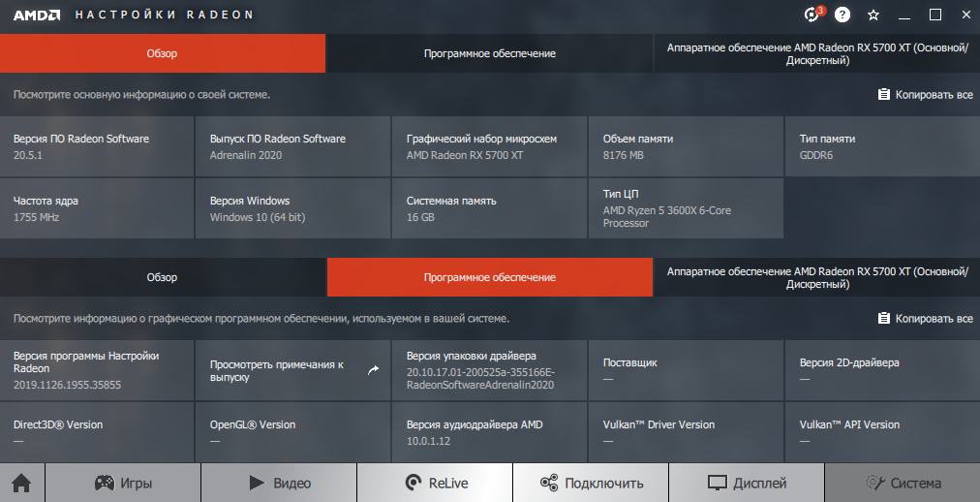
Task: Select the lower Программное обеспечение tab
Action: (489, 277)
